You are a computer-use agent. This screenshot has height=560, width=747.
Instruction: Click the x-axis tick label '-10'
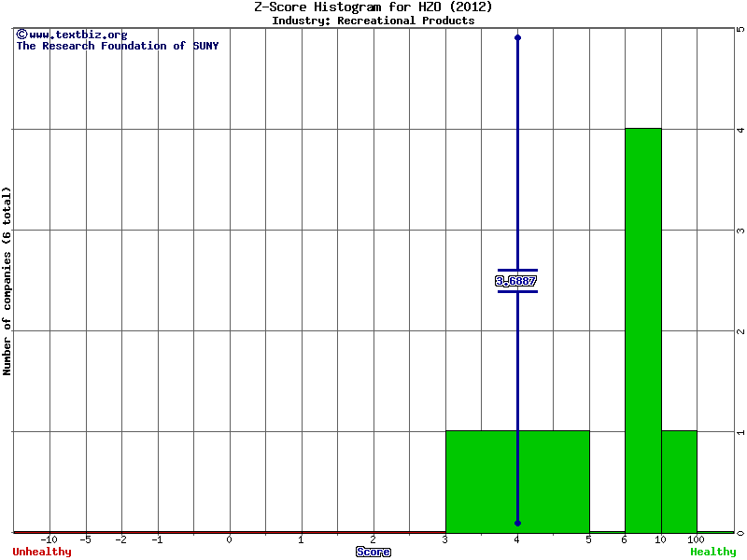pos(49,540)
